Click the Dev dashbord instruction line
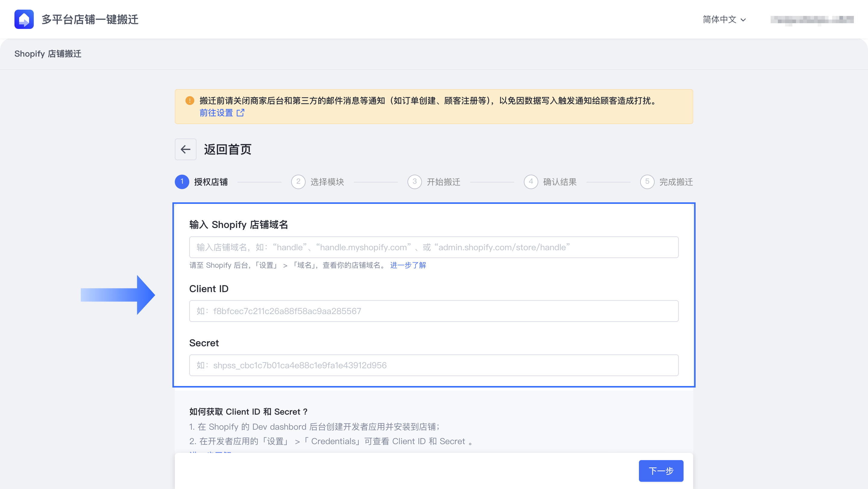868x489 pixels. (315, 427)
